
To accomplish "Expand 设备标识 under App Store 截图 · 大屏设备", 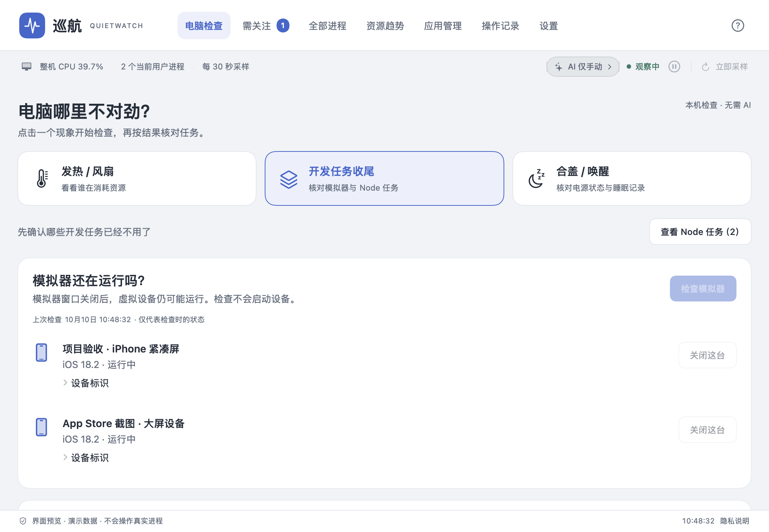I will (86, 458).
